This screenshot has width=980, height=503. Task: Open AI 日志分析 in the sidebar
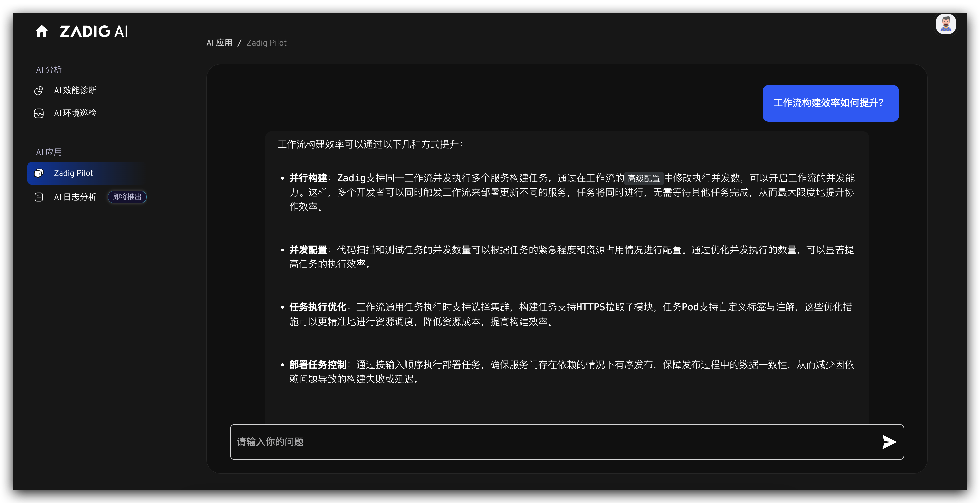[75, 197]
